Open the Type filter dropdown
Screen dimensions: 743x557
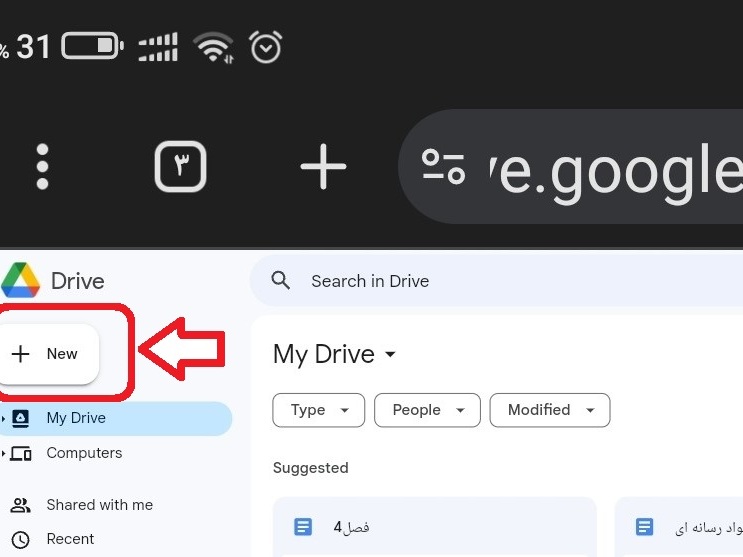[318, 410]
